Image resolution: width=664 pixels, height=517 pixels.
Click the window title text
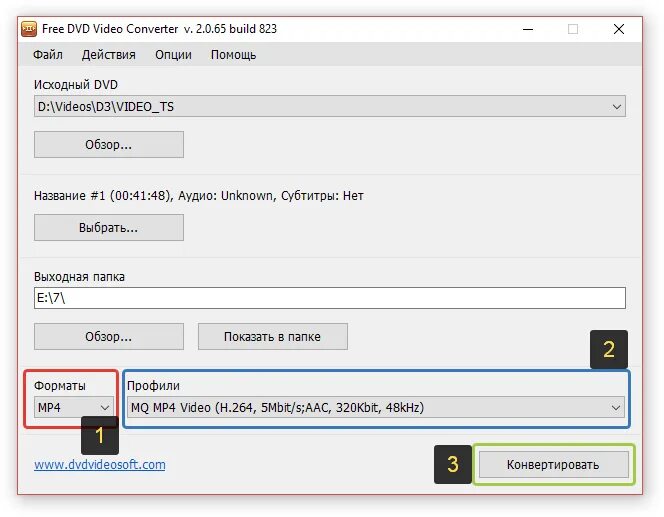[x=159, y=29]
